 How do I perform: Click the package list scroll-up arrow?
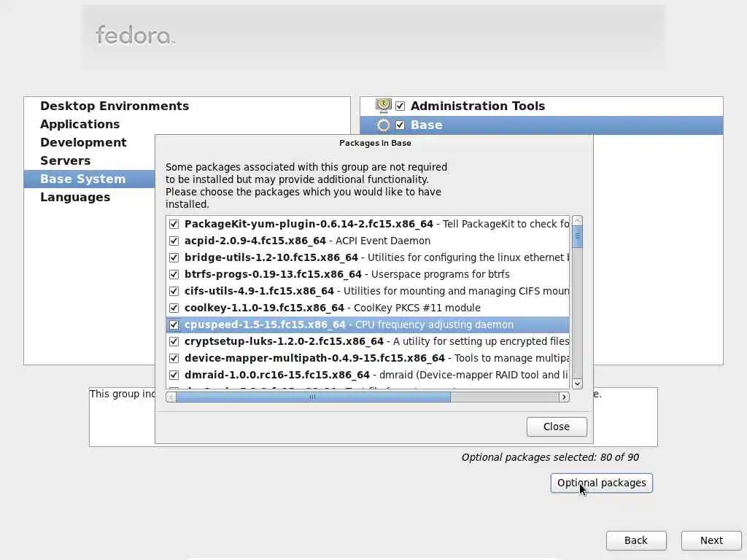tap(578, 220)
